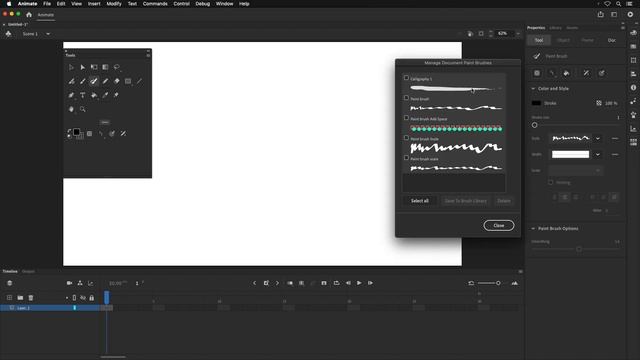Click the Edit Symbols icon below document tab

click(x=8, y=34)
